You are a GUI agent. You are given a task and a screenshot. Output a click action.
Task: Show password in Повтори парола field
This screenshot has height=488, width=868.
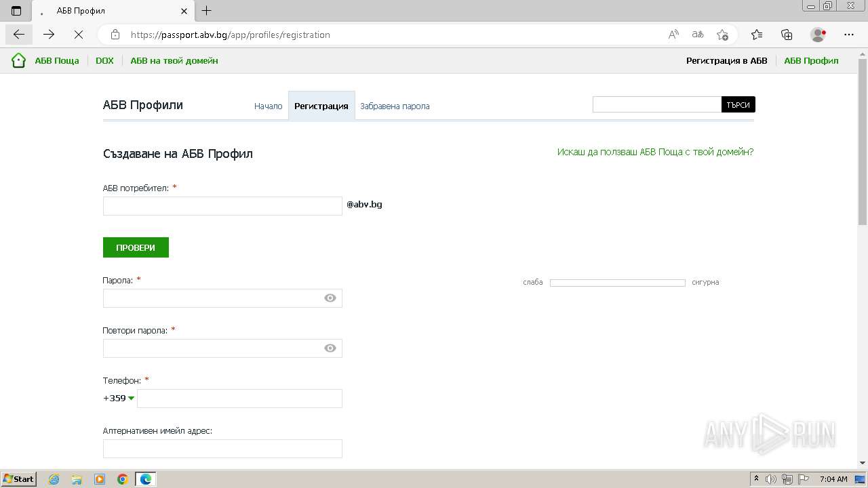click(330, 348)
